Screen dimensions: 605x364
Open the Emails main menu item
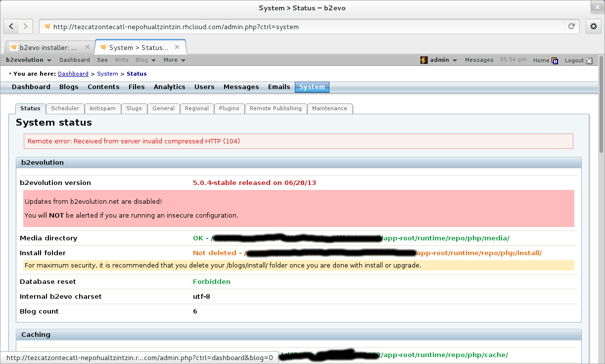(279, 87)
